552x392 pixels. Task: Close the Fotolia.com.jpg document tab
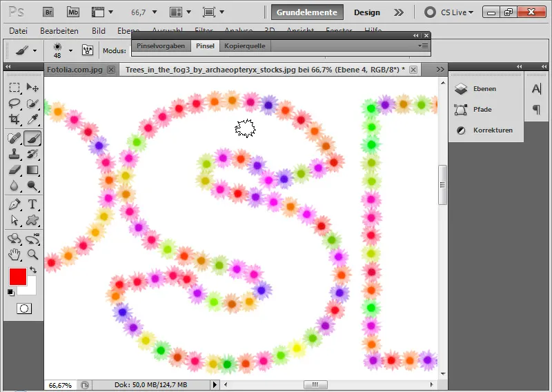click(111, 70)
